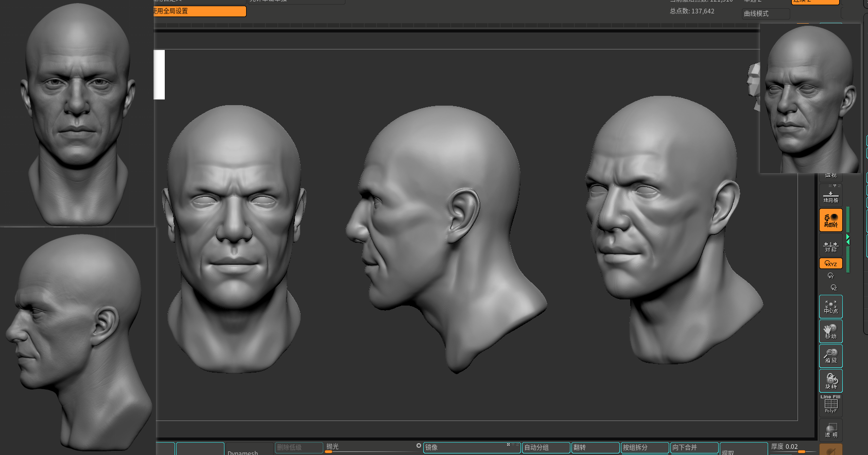Click the Dynamesh button
The height and width of the screenshot is (455, 868).
[249, 449]
